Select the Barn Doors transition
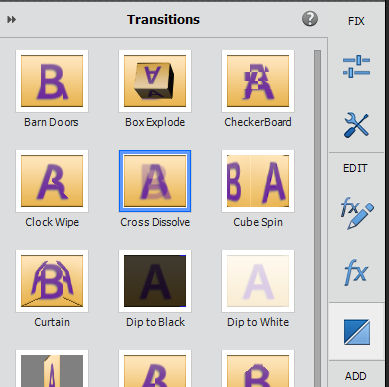 (x=52, y=81)
